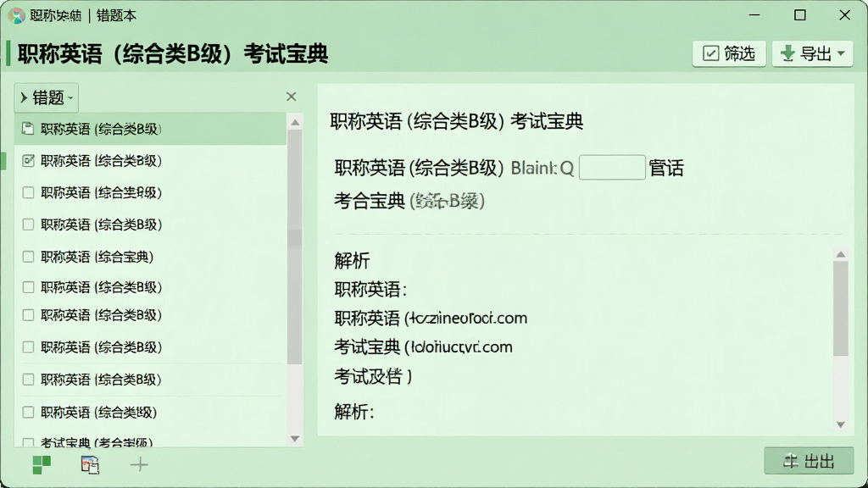Tick the sixth list row checkbox

[28, 287]
